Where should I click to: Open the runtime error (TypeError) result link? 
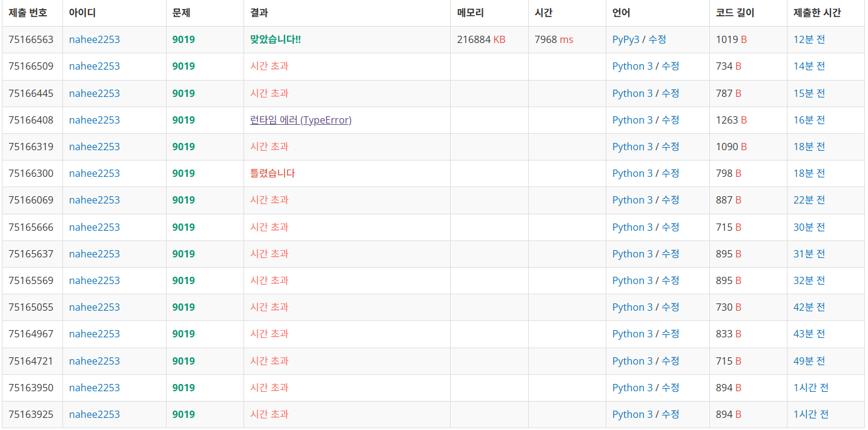(x=300, y=120)
